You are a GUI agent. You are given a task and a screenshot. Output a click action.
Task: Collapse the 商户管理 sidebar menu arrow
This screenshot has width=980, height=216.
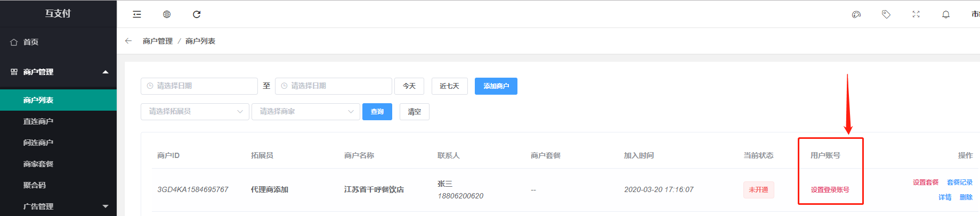106,72
